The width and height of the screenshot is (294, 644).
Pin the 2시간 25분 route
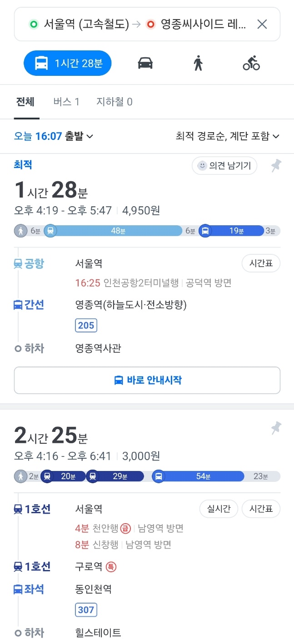276,428
